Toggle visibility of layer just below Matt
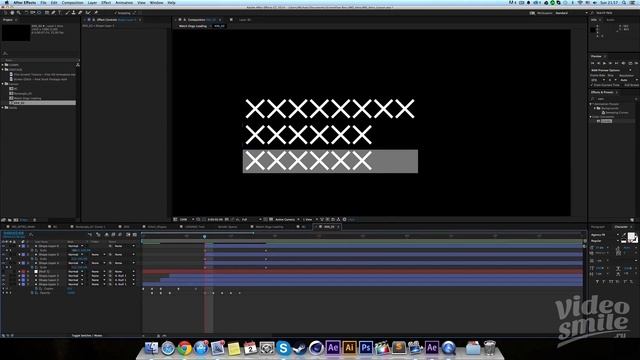 pyautogui.click(x=4, y=276)
